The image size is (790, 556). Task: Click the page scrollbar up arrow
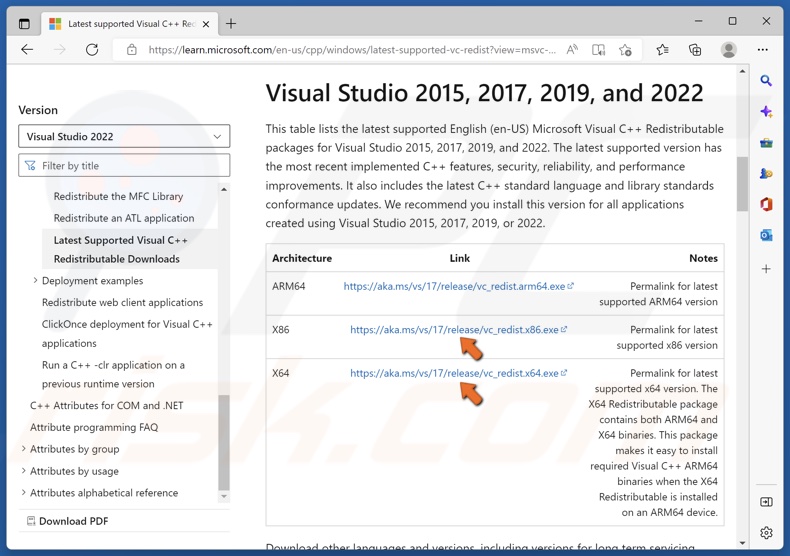[742, 72]
